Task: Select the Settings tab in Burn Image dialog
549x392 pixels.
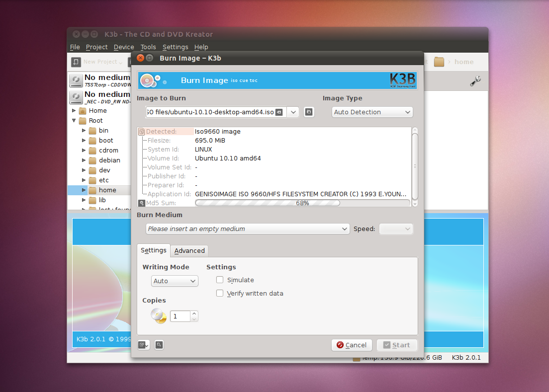Action: coord(153,250)
